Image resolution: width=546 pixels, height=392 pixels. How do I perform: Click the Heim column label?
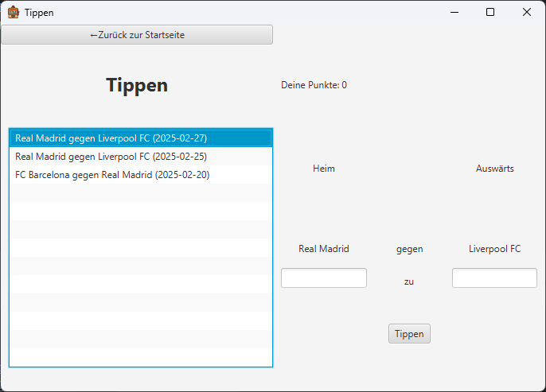[324, 169]
